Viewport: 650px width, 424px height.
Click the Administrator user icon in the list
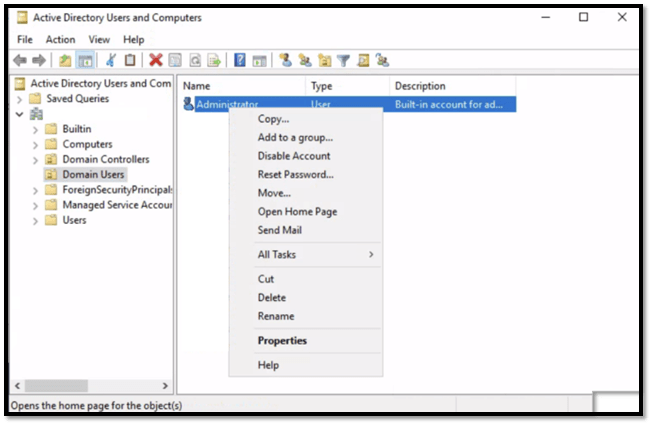point(188,104)
